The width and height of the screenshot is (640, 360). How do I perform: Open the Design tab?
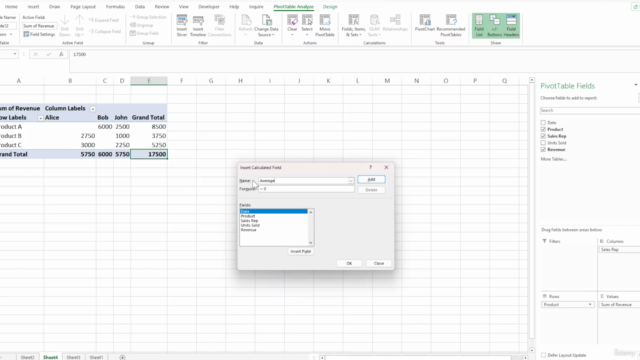[330, 7]
